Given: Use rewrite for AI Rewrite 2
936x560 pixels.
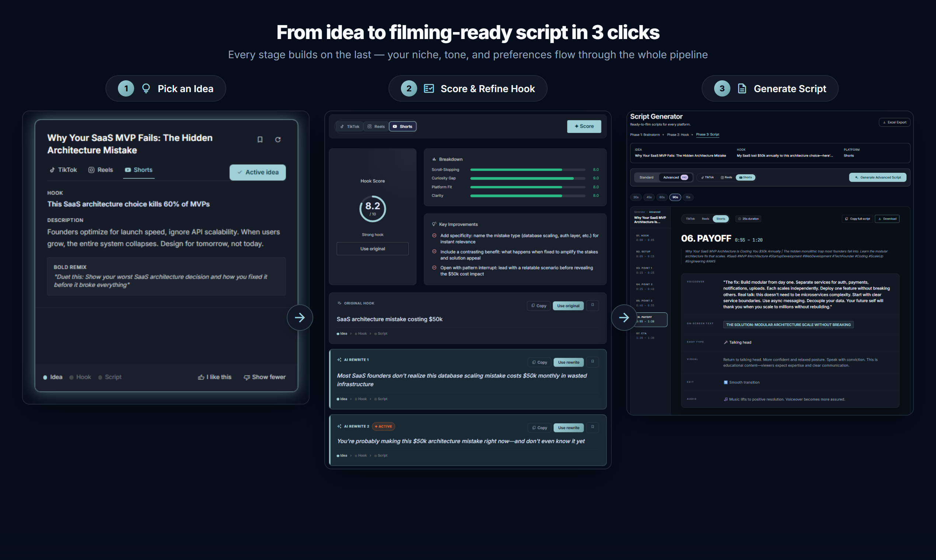Looking at the screenshot, I should (568, 427).
